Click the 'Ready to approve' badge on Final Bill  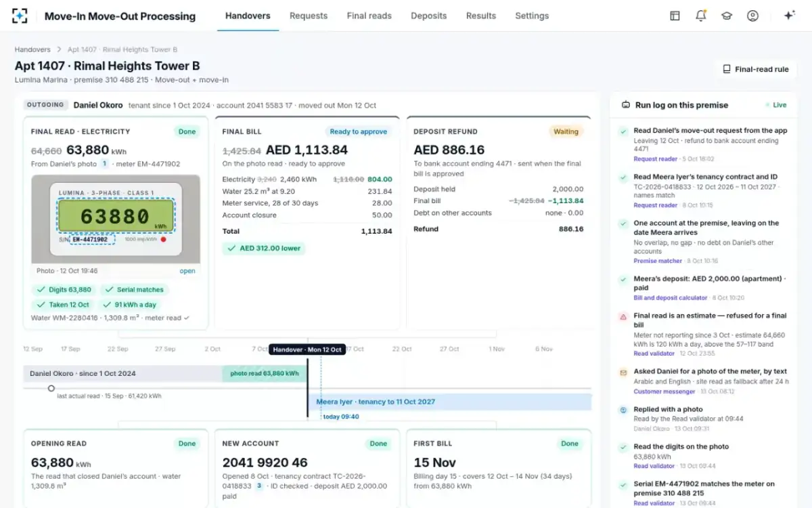[x=359, y=131]
